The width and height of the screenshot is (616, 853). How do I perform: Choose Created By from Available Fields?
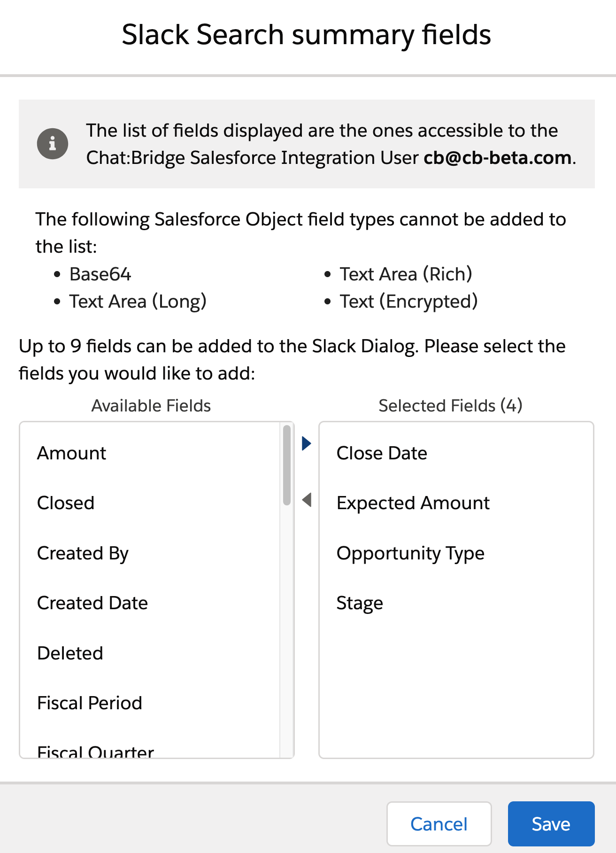pyautogui.click(x=83, y=553)
